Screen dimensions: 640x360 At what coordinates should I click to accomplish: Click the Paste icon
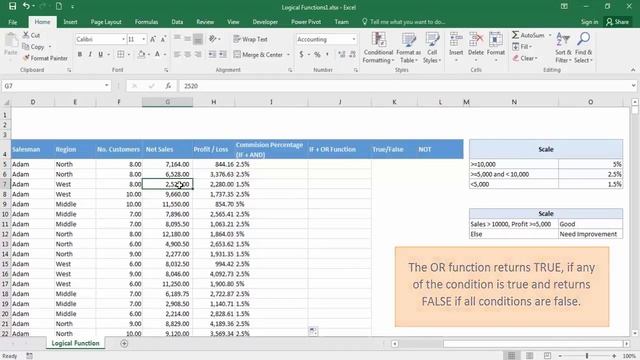click(11, 44)
